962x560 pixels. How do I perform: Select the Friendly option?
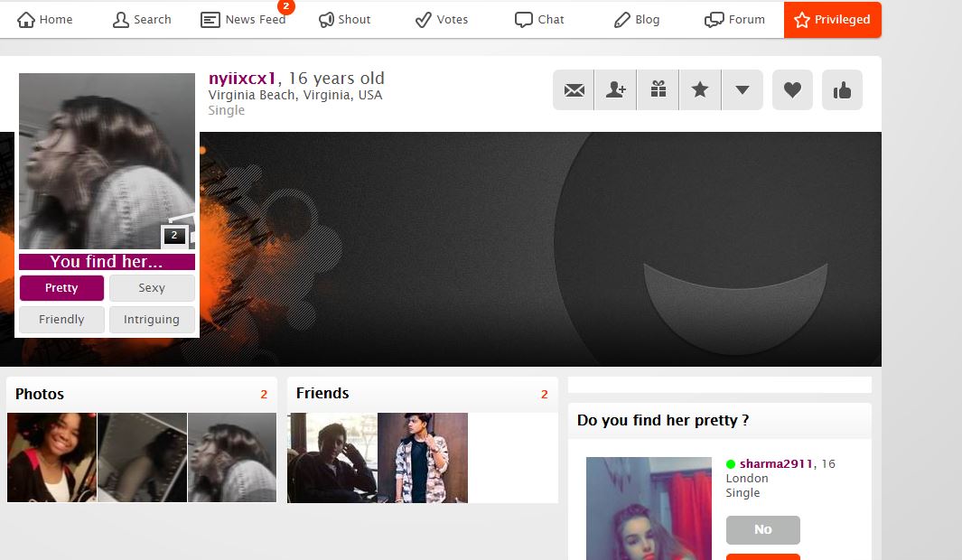[61, 320]
